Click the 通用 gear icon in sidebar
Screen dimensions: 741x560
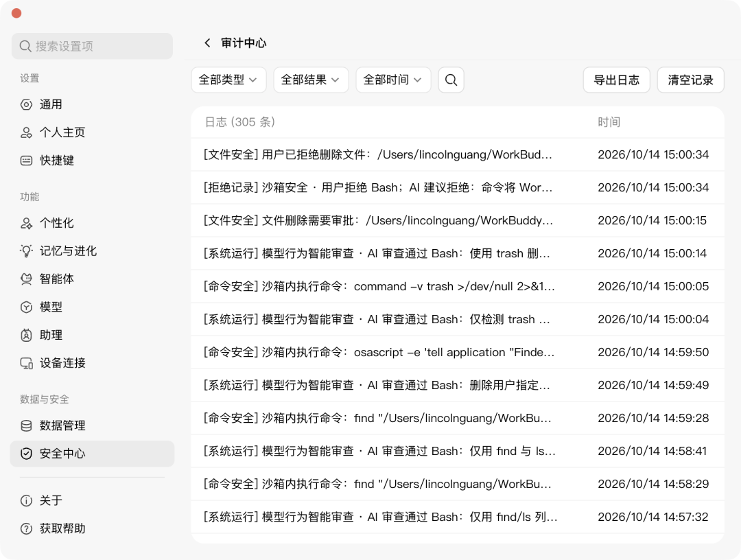coord(27,104)
